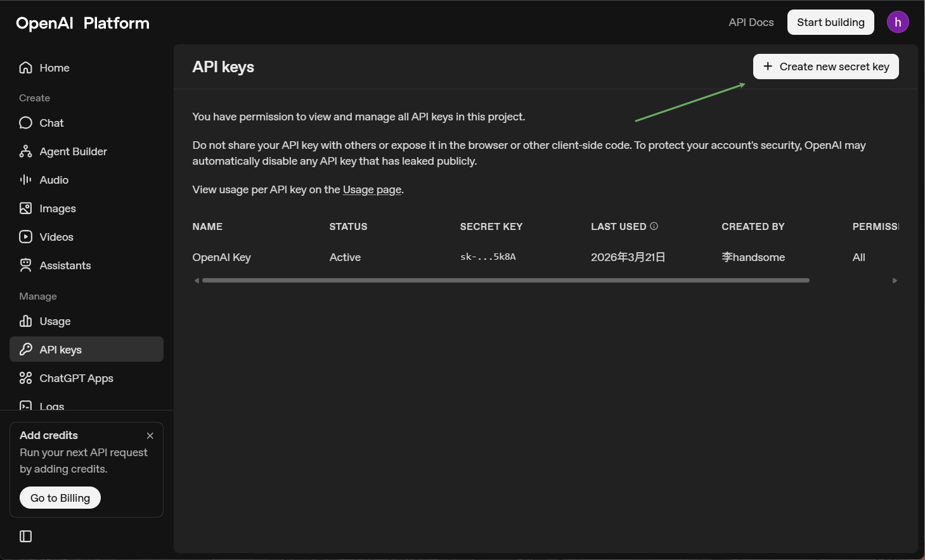Click the Home house icon in sidebar
Viewport: 925px width, 560px height.
coord(25,68)
